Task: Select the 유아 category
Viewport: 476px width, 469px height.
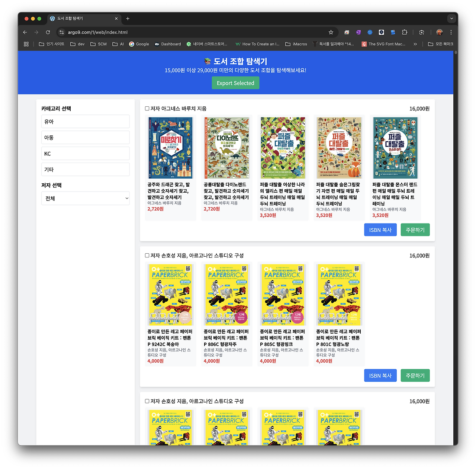Action: (x=86, y=122)
